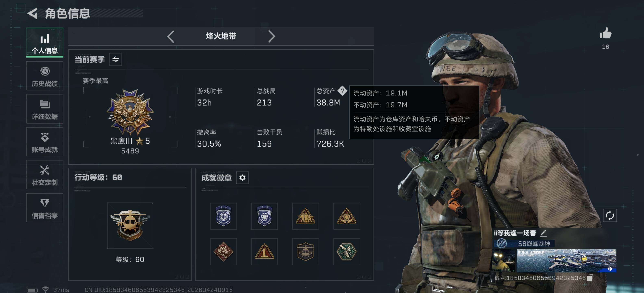Give a thumbs-up like to this profile
This screenshot has height=293, width=644.
coord(605,34)
